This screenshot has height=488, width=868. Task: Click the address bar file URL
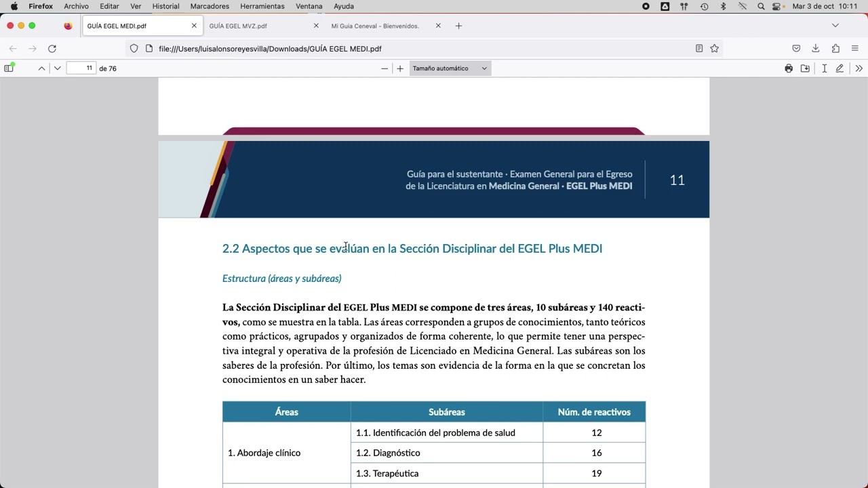coord(270,49)
